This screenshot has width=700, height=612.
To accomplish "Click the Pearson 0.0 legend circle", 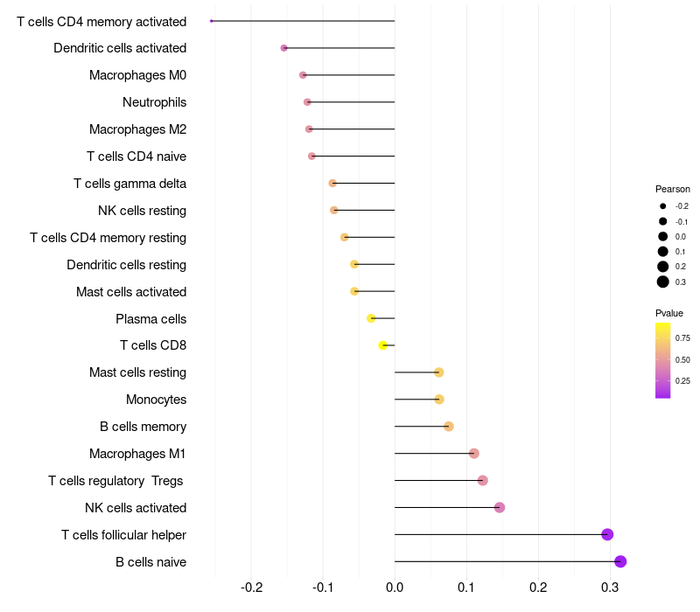I will 663,236.
